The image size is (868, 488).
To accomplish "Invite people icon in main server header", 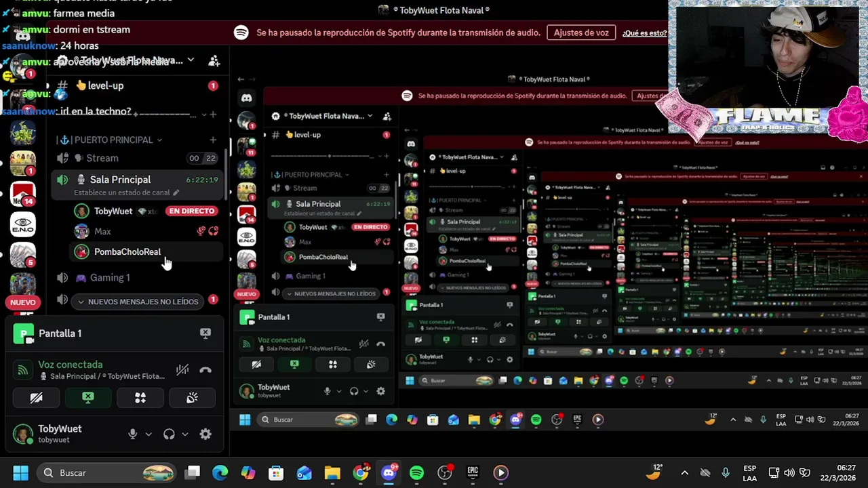I will (x=214, y=61).
